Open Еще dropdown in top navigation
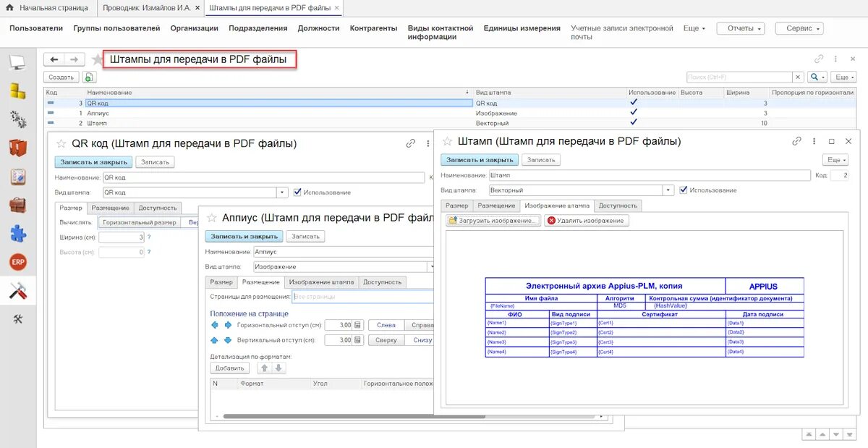 tap(694, 28)
